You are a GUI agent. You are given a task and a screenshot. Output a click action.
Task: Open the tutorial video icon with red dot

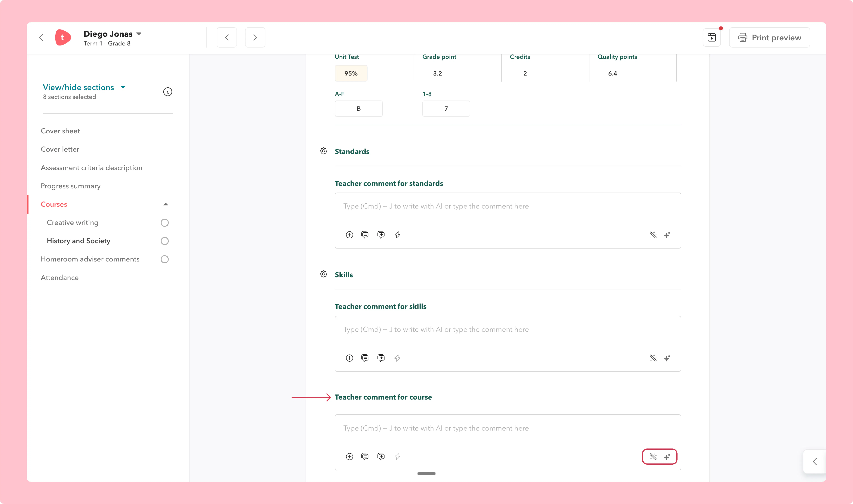[x=712, y=37]
